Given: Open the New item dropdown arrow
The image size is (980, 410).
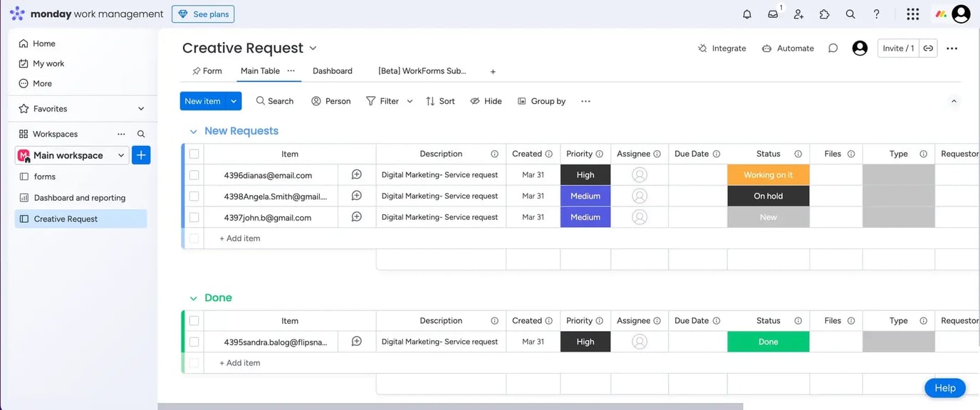Looking at the screenshot, I should (234, 101).
